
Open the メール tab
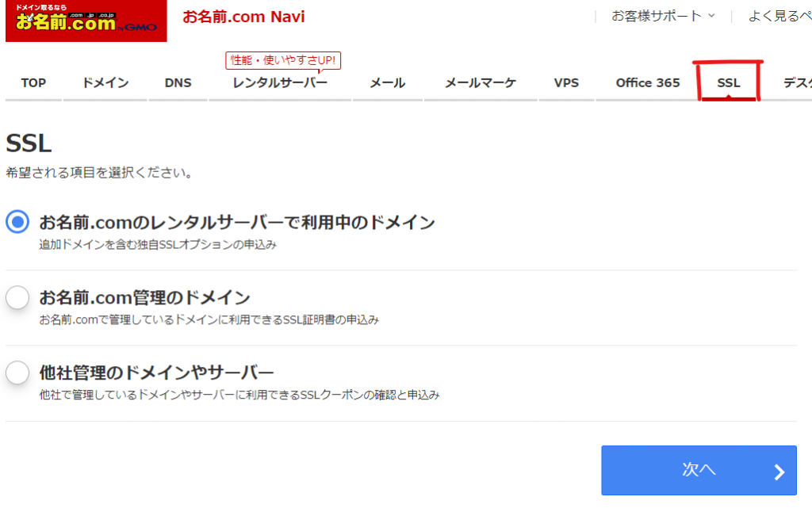[x=387, y=83]
